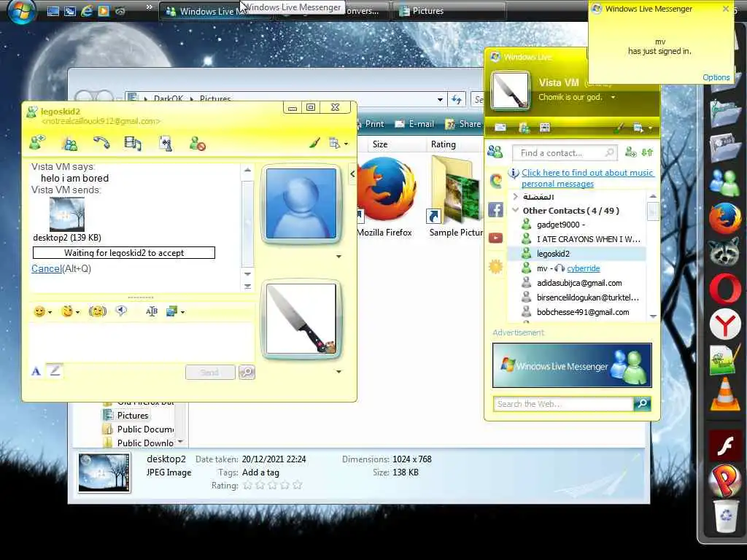This screenshot has height=560, width=747.
Task: Hide display pictures with the collapse arrow
Action: (352, 174)
